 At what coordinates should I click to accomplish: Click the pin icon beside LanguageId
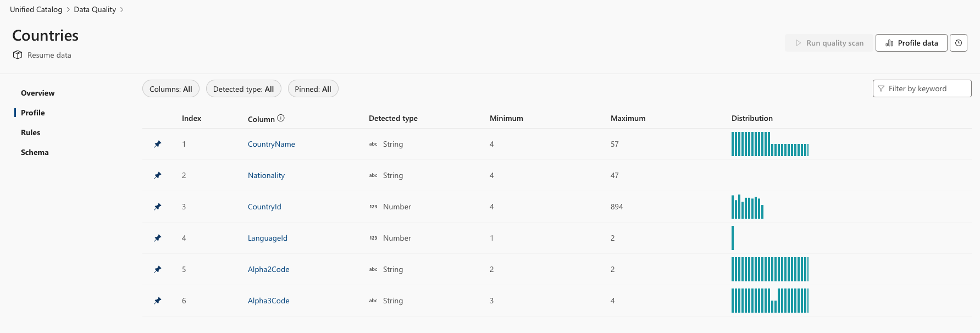point(158,238)
